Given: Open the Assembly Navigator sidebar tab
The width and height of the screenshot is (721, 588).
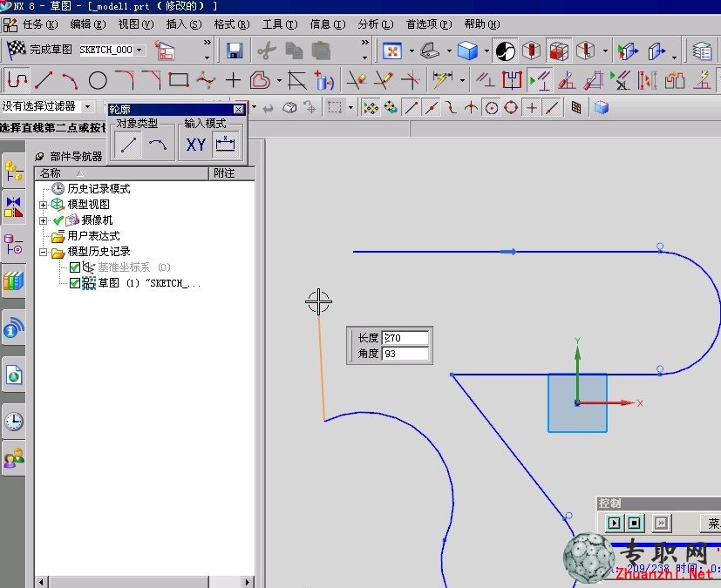Looking at the screenshot, I should click(14, 171).
